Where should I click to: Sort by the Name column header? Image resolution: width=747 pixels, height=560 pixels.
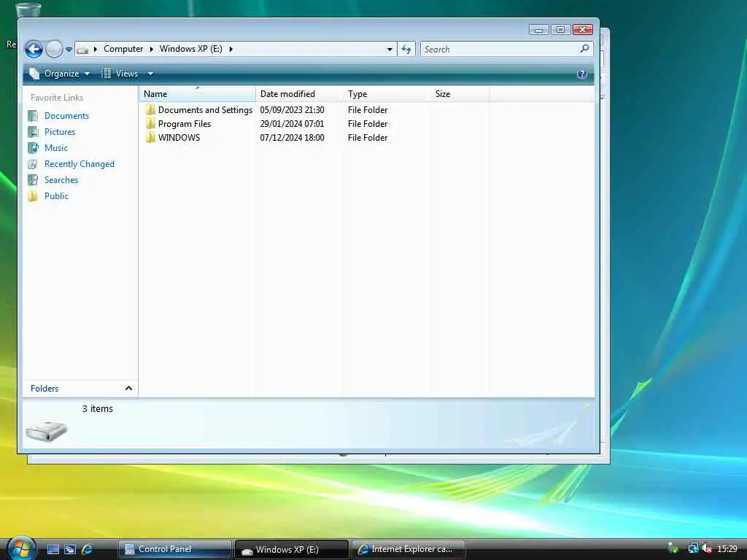point(197,94)
